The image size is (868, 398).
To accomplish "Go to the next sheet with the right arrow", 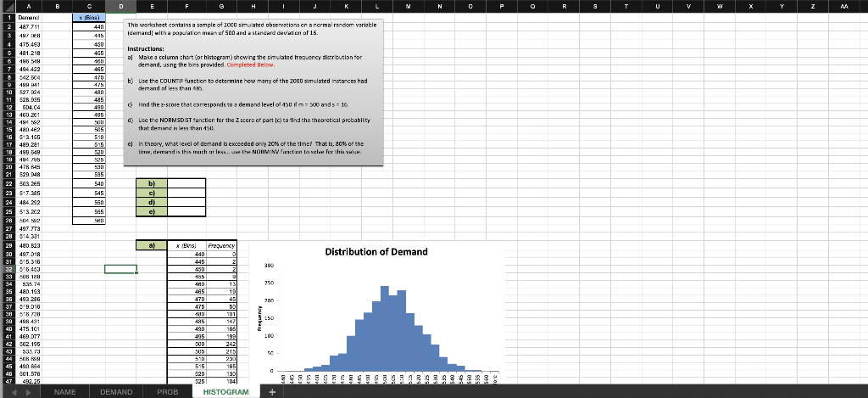I will coord(28,392).
